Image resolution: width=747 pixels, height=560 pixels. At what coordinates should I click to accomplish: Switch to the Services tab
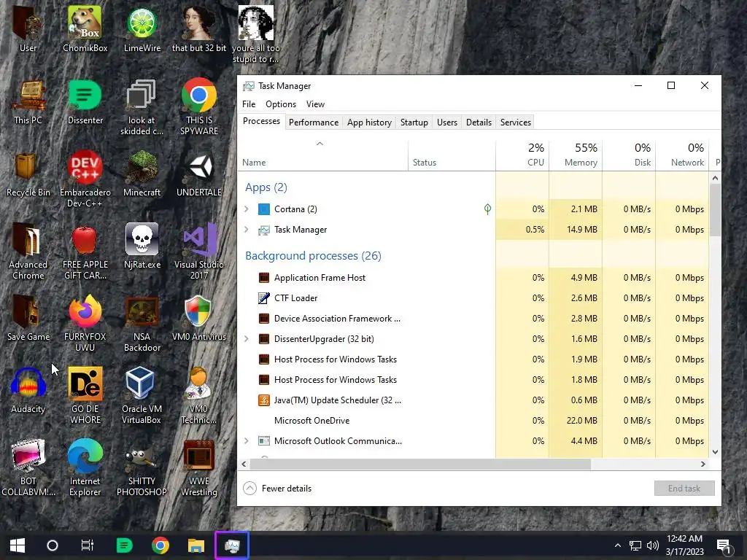516,122
